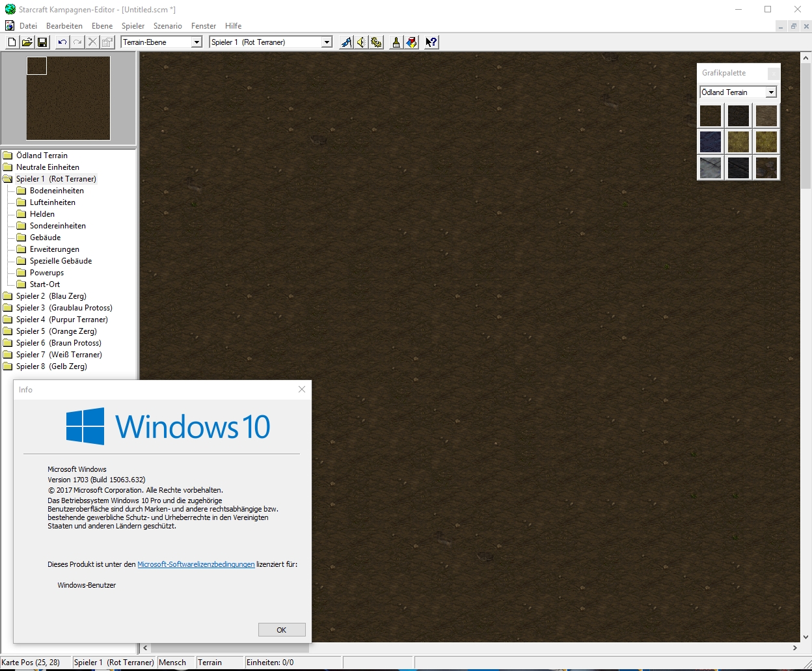Expand Spieler 7 (Weiß Terraner)
Image resolution: width=812 pixels, height=671 pixels.
click(53, 355)
